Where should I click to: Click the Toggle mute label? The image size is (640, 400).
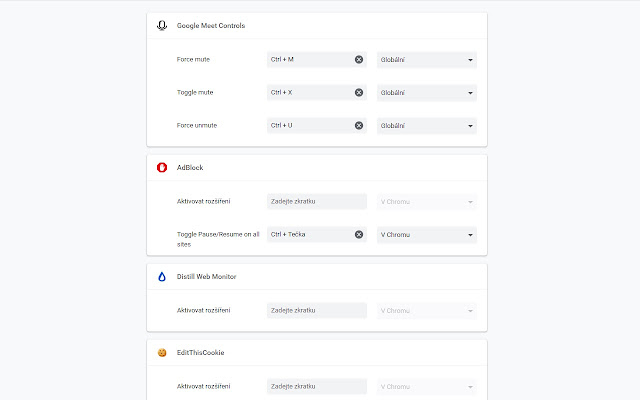point(195,93)
